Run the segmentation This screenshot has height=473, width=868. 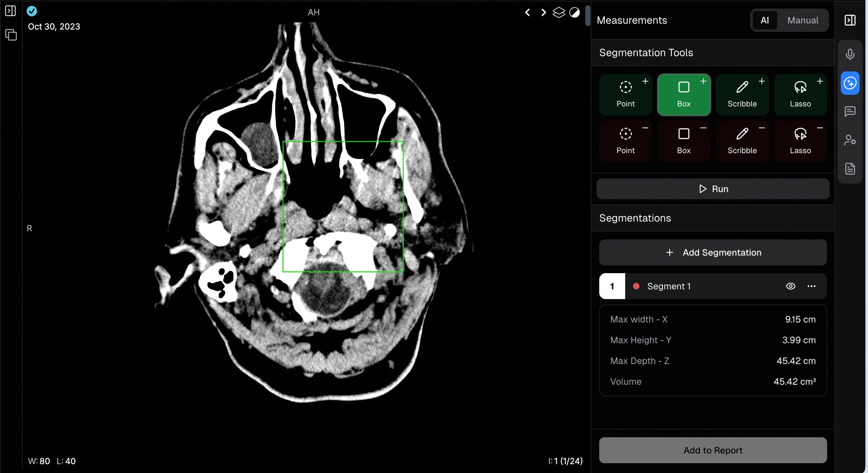coord(713,189)
